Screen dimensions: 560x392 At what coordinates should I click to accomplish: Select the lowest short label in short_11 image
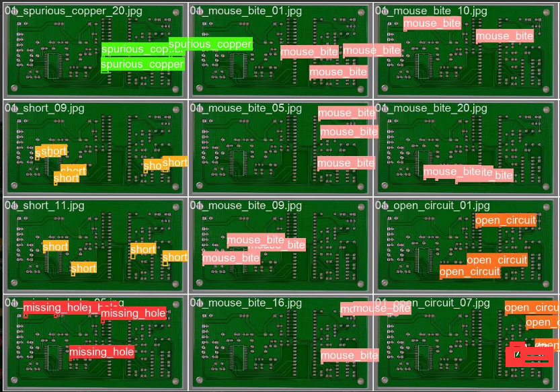tap(83, 268)
